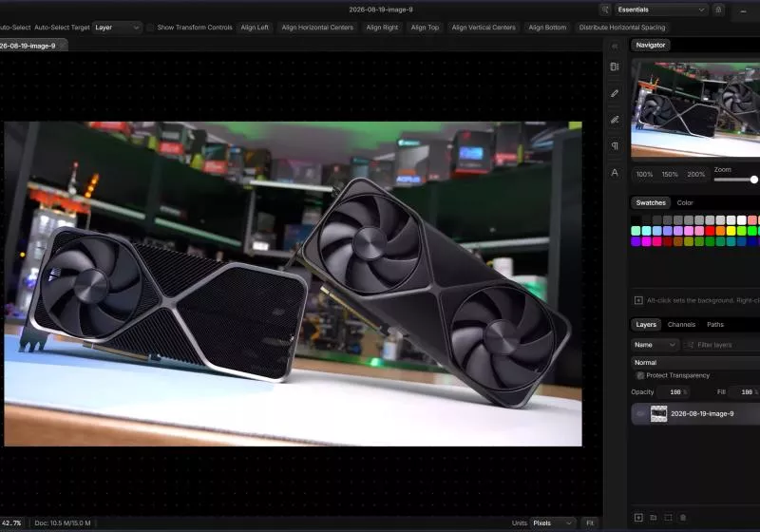Pick the magenta swatch in third row
The image size is (760, 532).
647,241
